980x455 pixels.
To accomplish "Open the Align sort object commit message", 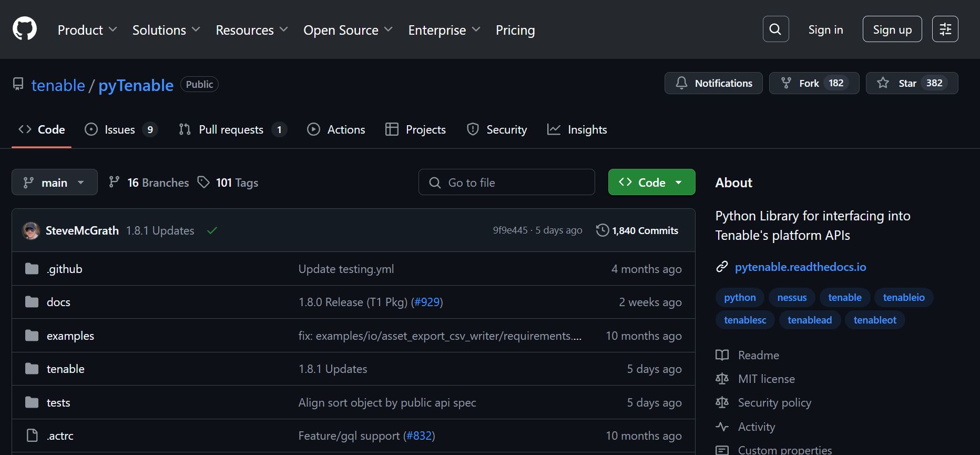I will point(387,402).
